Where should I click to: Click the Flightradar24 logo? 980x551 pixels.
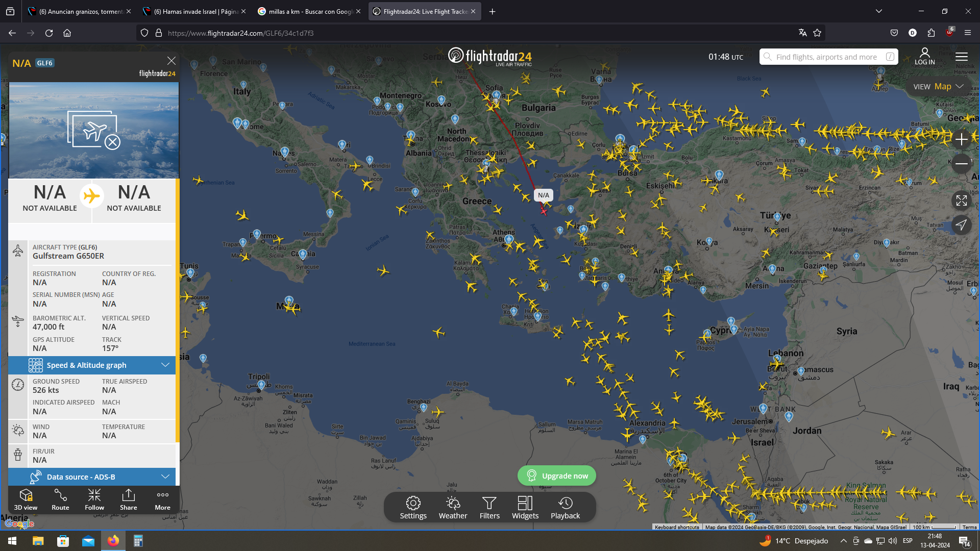pos(490,57)
